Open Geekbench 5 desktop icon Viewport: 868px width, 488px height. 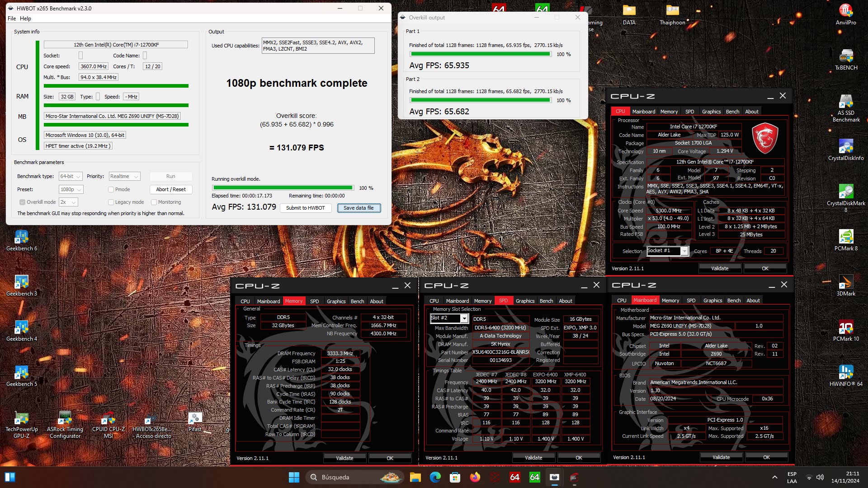[22, 375]
